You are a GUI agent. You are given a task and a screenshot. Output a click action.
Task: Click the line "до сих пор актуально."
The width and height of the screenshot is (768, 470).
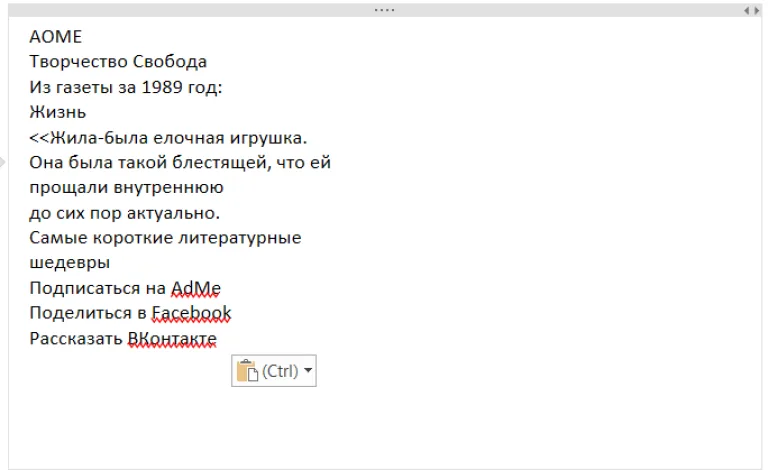point(125,213)
